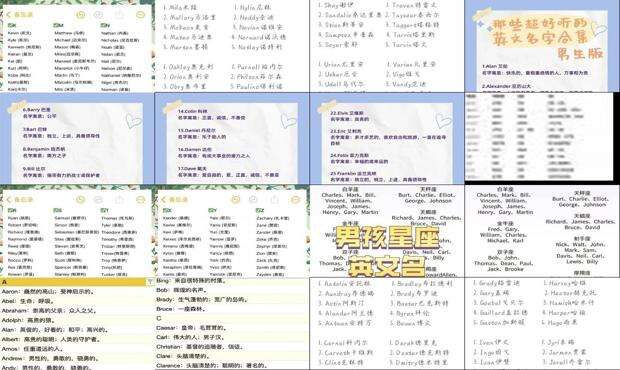The width and height of the screenshot is (620, 370).
Task: Select the Christian row in the name list
Action: point(232,347)
